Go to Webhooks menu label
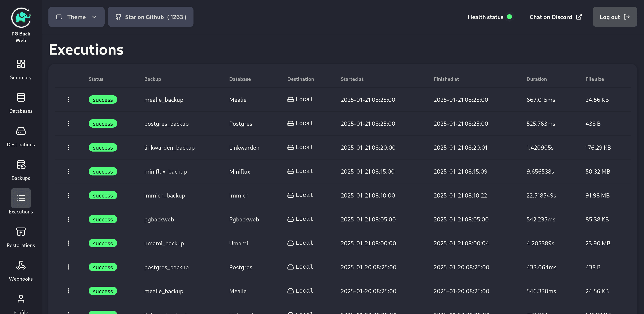 click(21, 279)
